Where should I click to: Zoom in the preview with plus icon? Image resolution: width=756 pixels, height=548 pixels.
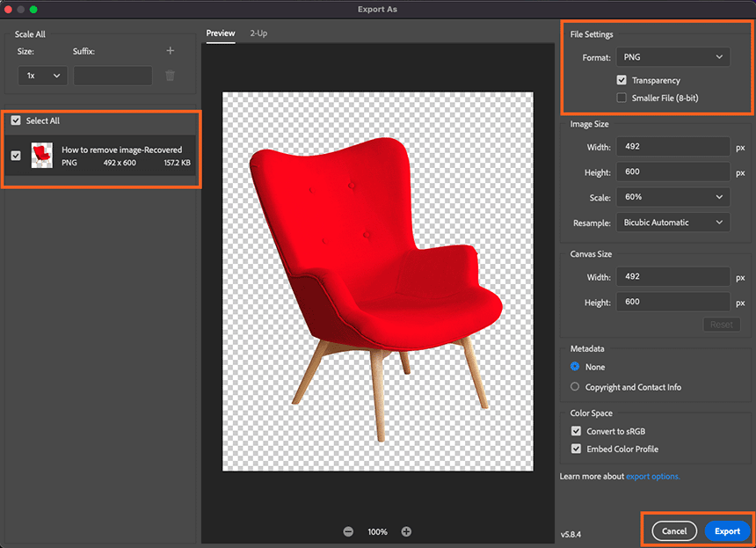[x=406, y=531]
